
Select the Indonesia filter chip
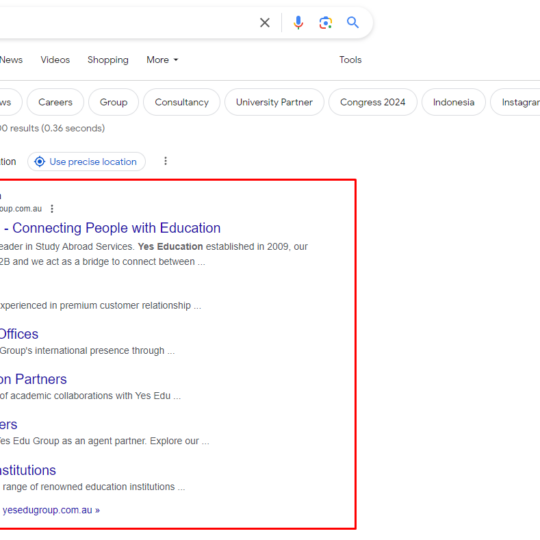tap(454, 102)
